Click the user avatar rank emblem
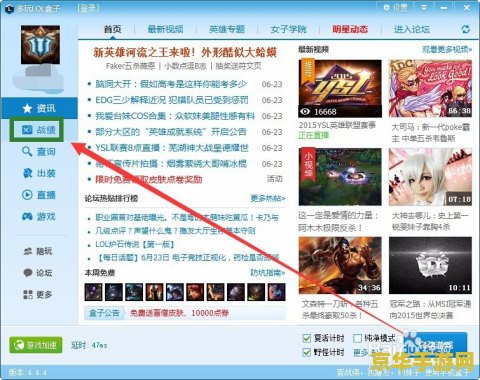Screen dimensions: 480x380 40,45
